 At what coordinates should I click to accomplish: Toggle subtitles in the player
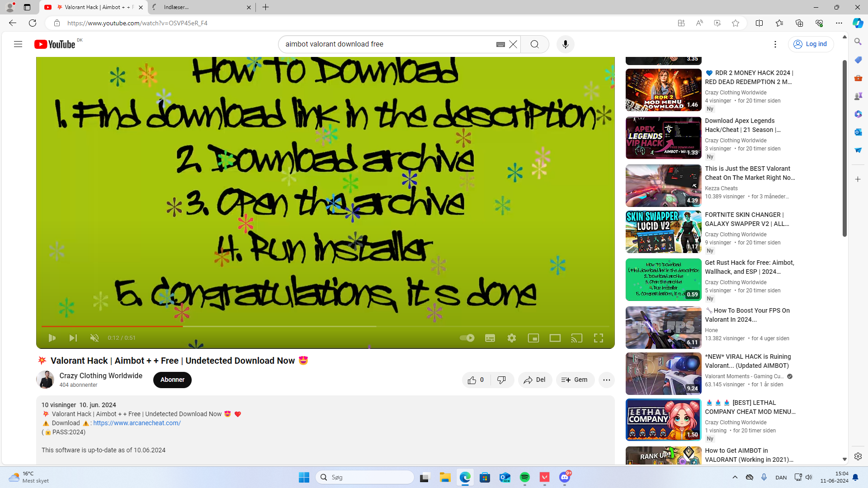pos(490,338)
